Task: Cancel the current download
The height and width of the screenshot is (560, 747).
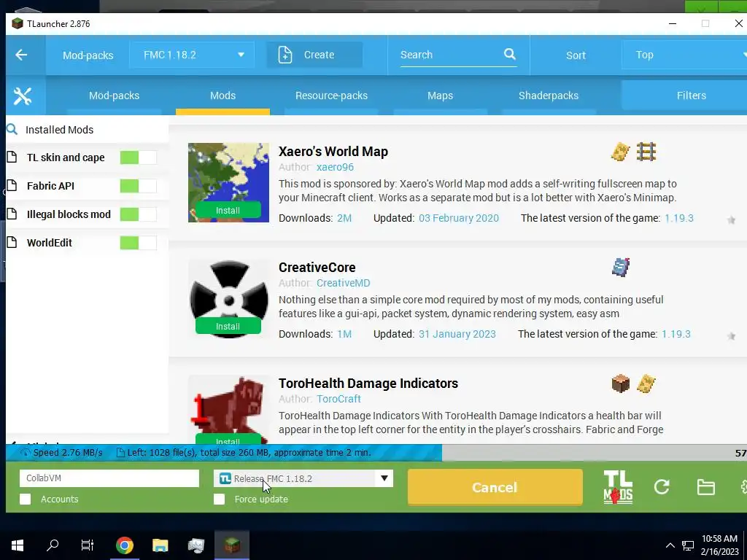Action: [495, 487]
